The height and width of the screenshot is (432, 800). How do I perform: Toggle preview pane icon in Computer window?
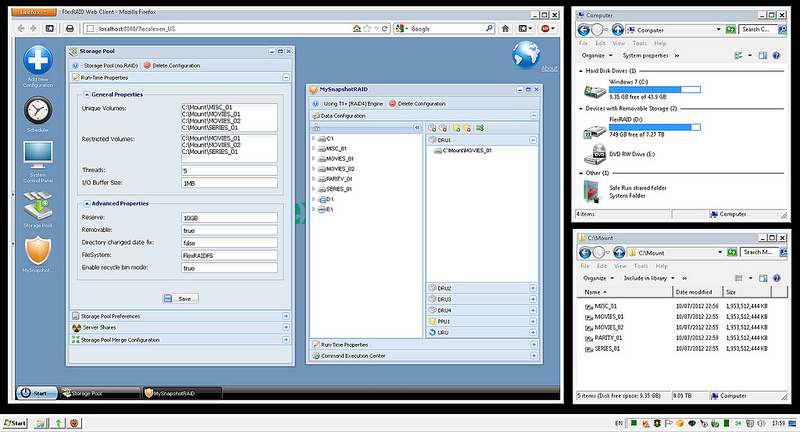pos(762,56)
